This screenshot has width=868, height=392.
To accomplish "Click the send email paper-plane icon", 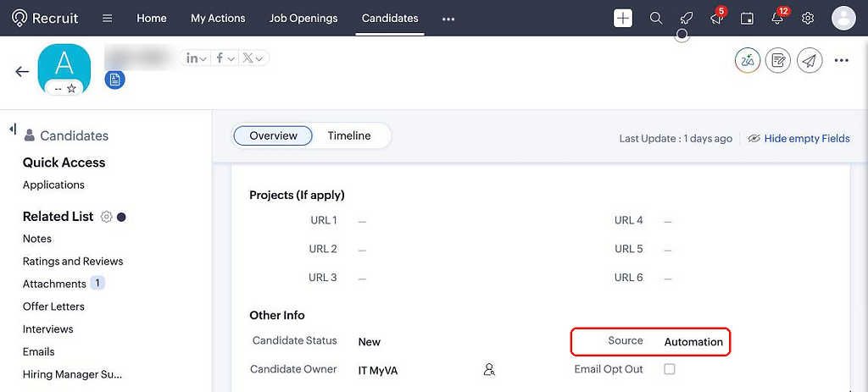I will click(x=810, y=60).
